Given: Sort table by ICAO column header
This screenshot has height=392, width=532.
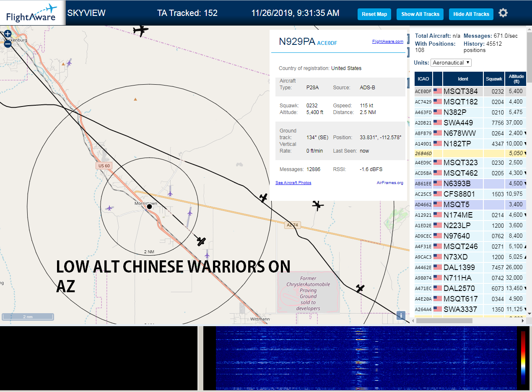Looking at the screenshot, I should (x=423, y=79).
